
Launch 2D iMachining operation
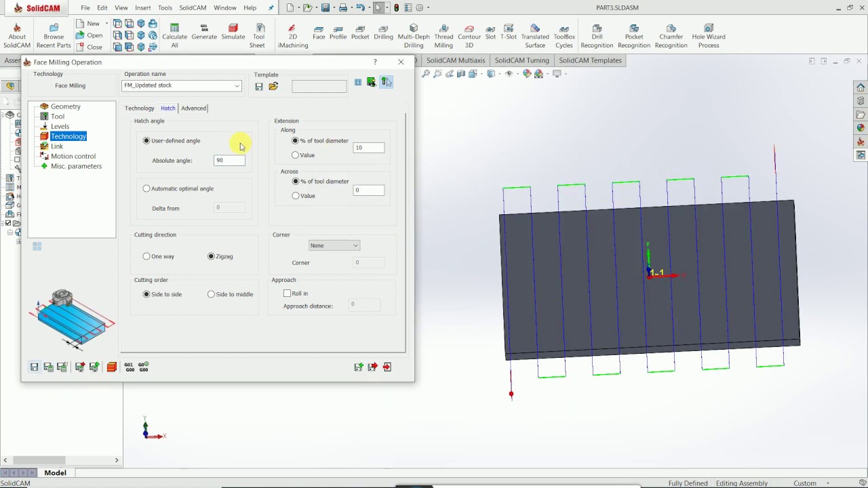293,36
